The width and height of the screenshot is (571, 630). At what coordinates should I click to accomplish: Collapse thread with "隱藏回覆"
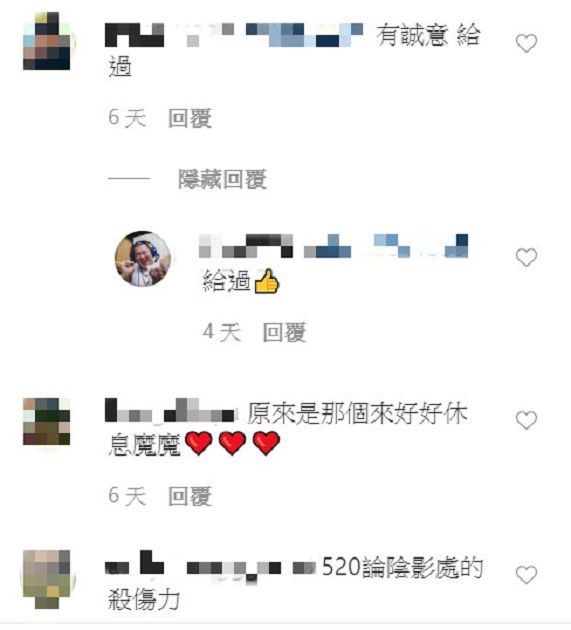pyautogui.click(x=222, y=179)
